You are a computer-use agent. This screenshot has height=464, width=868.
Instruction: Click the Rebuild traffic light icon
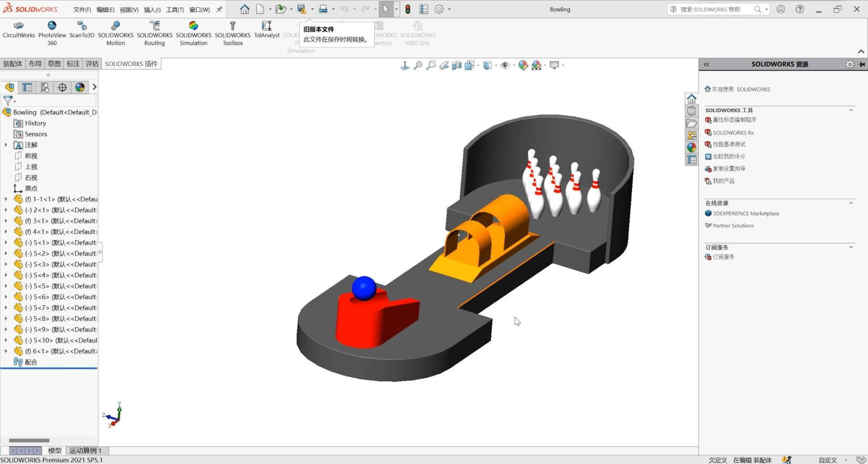[x=408, y=9]
